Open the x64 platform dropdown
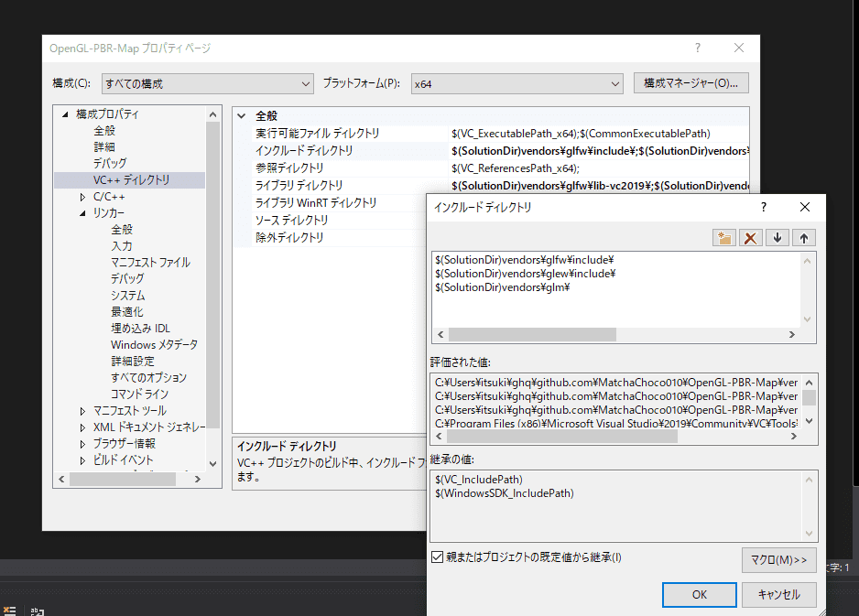Screen dimensions: 859x616 [x=615, y=82]
